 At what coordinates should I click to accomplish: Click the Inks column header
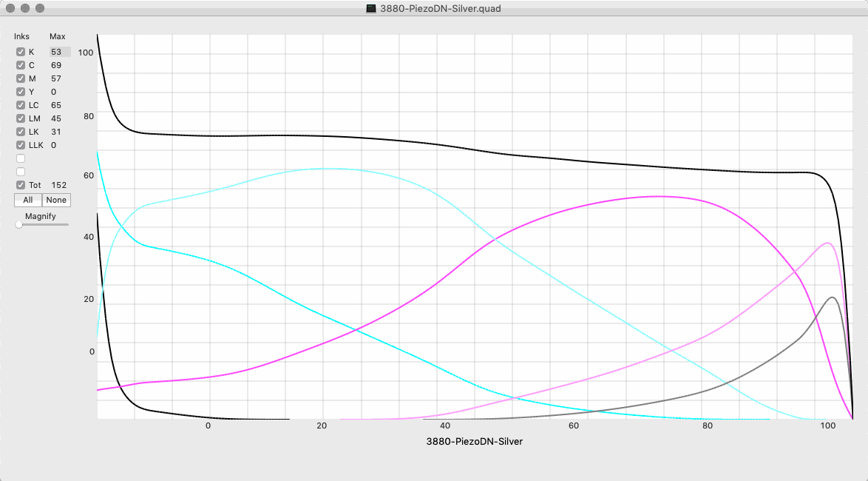(21, 36)
